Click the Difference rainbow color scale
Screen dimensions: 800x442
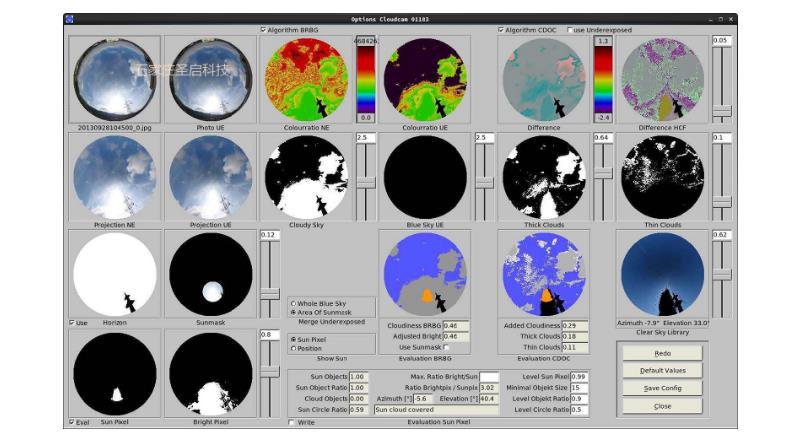point(603,80)
